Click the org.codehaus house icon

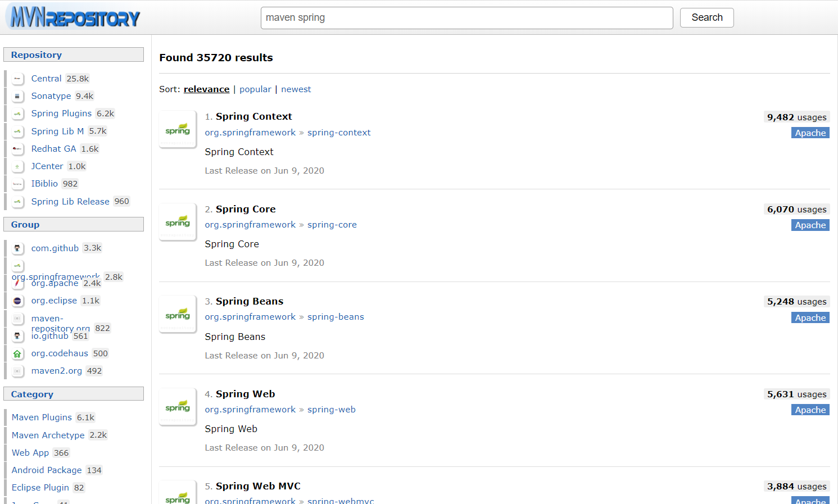(17, 353)
